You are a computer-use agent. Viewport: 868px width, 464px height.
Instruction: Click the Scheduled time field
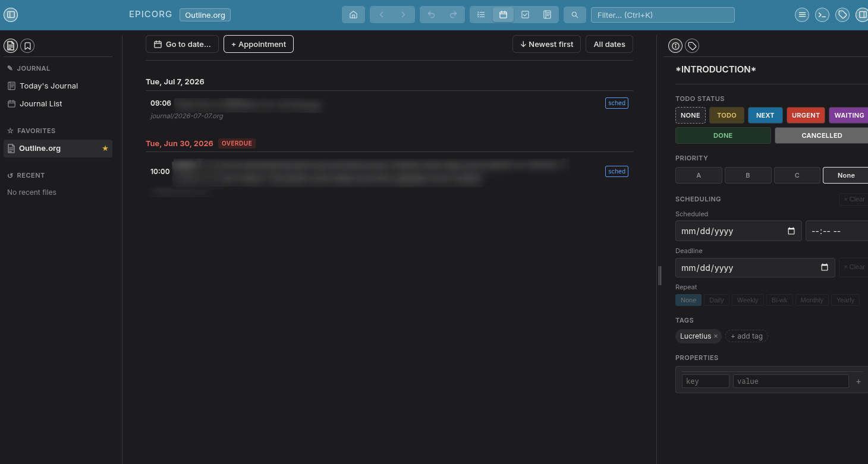click(x=836, y=231)
